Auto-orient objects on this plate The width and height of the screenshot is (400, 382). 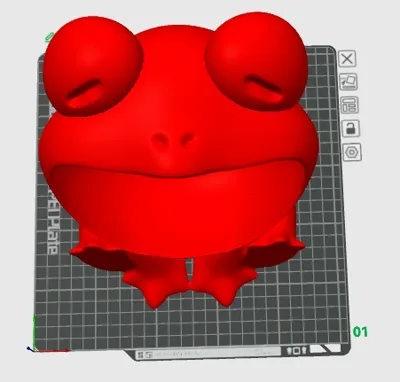click(x=348, y=82)
